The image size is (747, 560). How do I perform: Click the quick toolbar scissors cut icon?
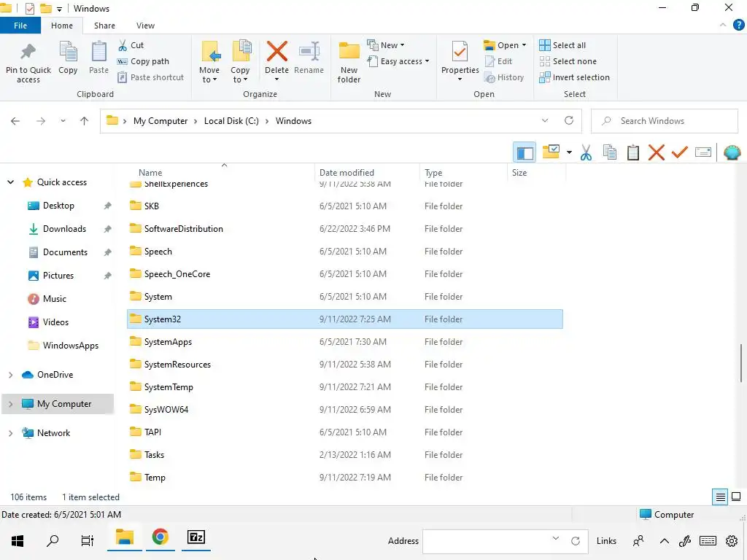click(x=586, y=153)
